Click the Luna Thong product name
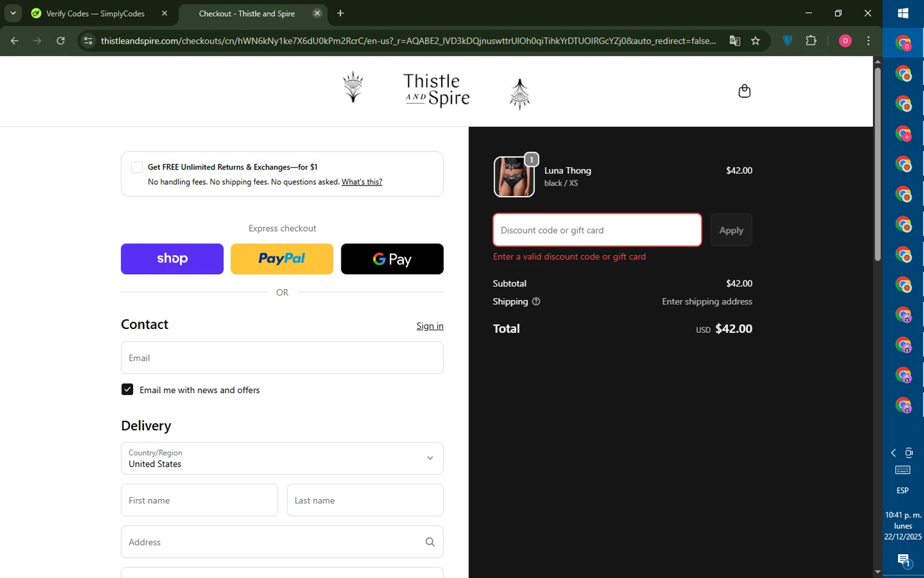 pyautogui.click(x=567, y=171)
